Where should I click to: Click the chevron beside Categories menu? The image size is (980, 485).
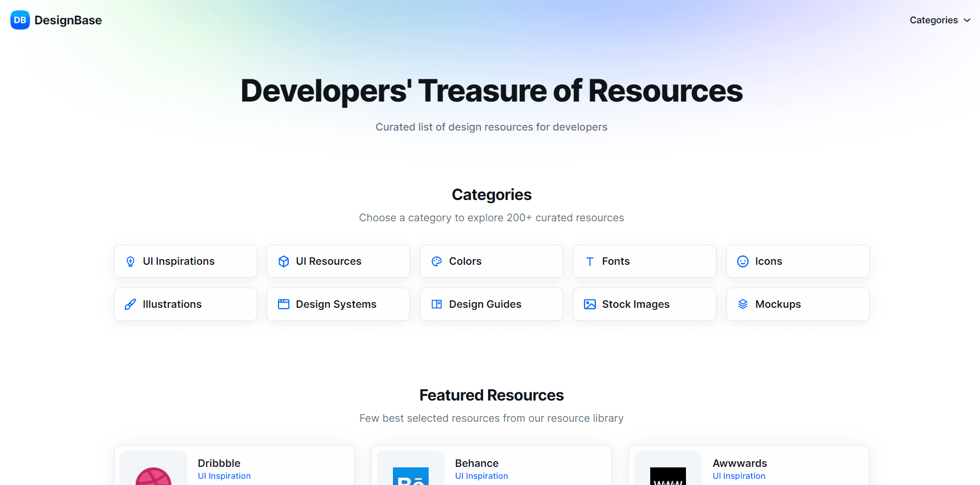967,20
